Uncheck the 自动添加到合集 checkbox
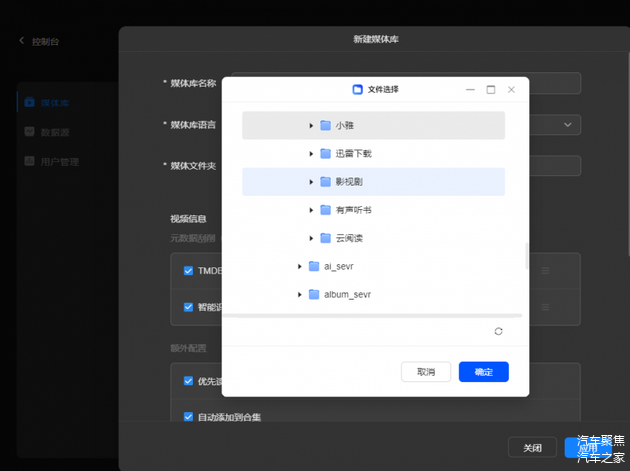This screenshot has height=471, width=630. [188, 416]
